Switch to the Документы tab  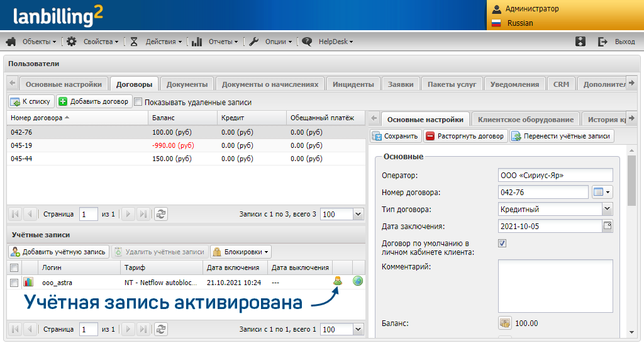pos(187,84)
